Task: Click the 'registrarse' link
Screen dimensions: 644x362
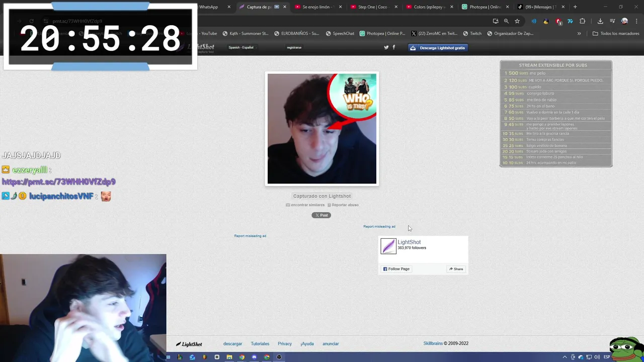Action: [x=294, y=48]
